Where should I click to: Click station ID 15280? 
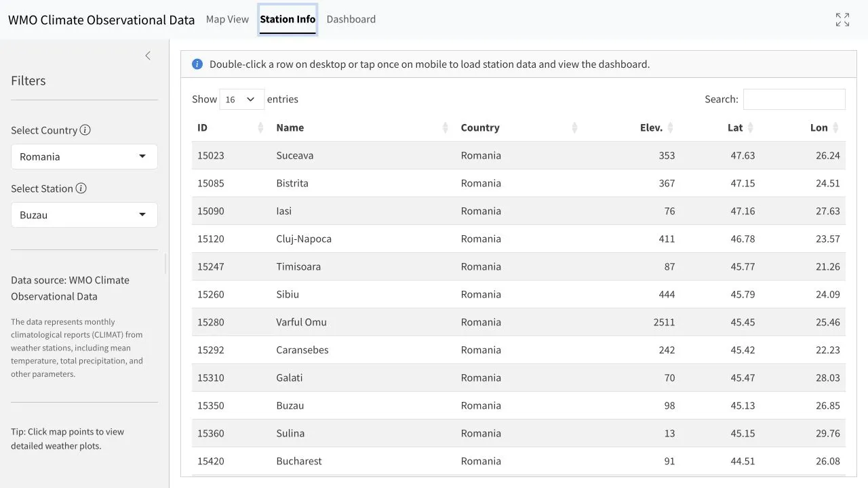pyautogui.click(x=211, y=322)
